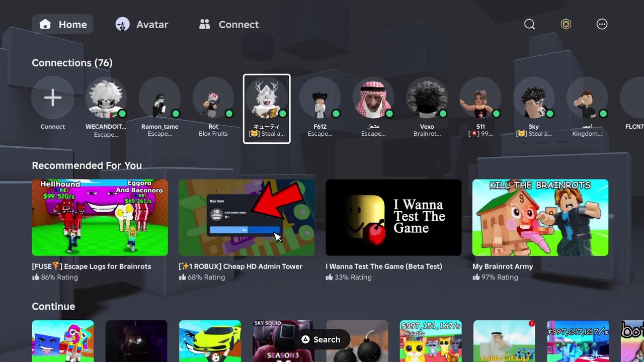Click the "97% Rating" text
Viewport: 644px width, 362px height.
click(500, 277)
